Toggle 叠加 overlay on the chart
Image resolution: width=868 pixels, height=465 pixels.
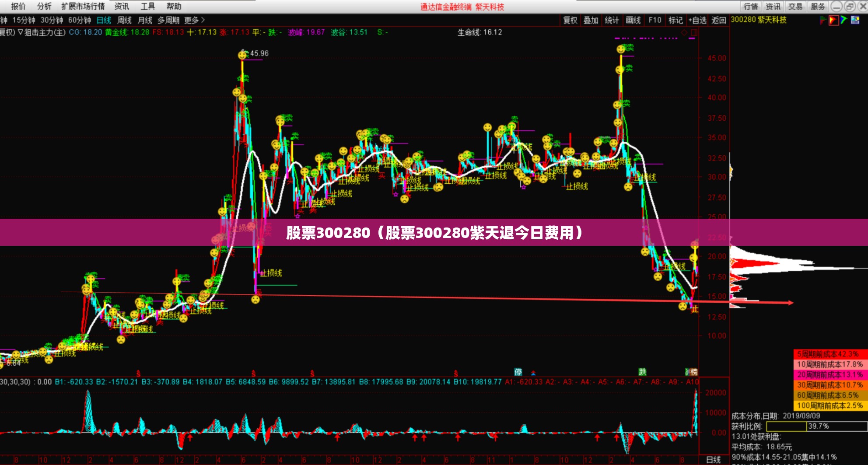[x=591, y=20]
